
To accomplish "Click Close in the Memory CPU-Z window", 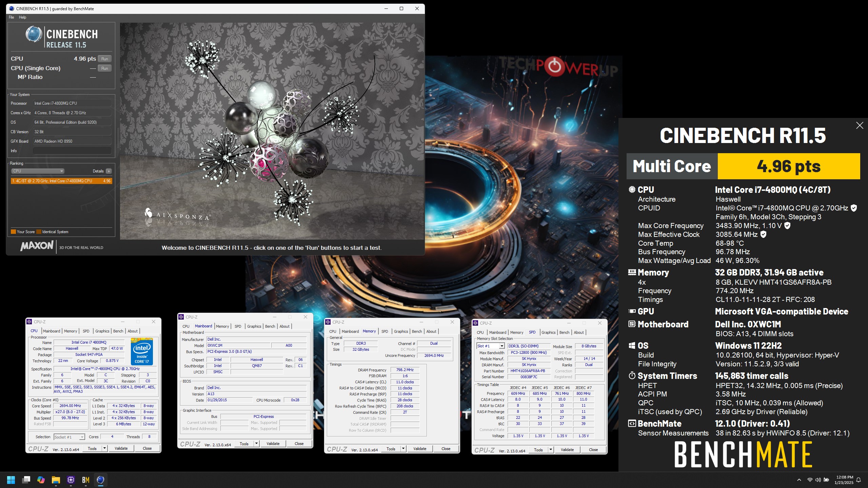I will coord(446,449).
